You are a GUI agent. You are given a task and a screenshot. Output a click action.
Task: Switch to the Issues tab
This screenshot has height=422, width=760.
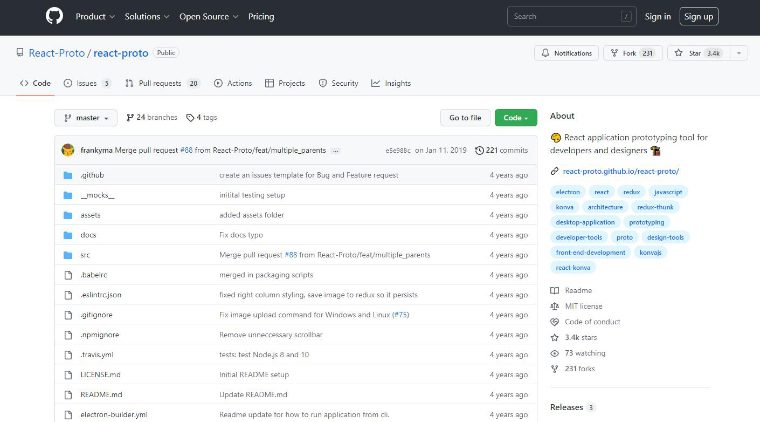(87, 83)
